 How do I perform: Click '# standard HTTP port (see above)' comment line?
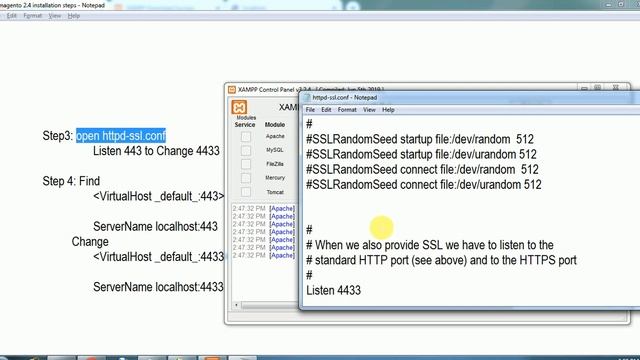pos(441,260)
